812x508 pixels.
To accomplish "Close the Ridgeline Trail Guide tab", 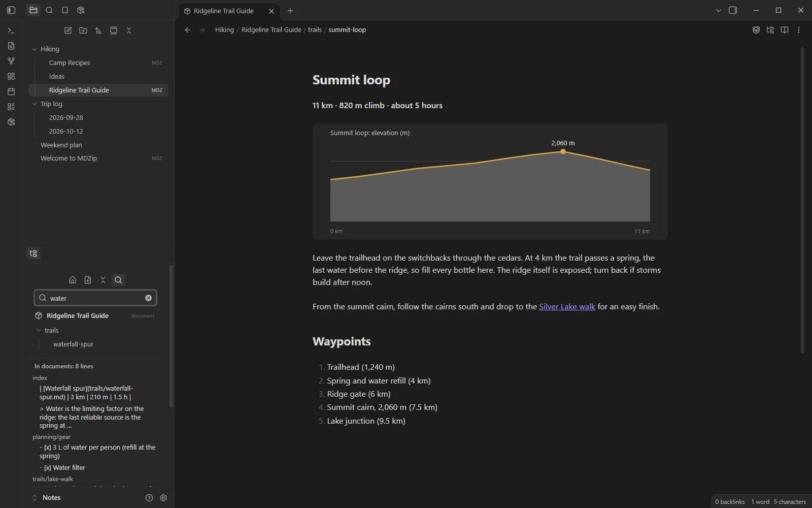I will (272, 11).
